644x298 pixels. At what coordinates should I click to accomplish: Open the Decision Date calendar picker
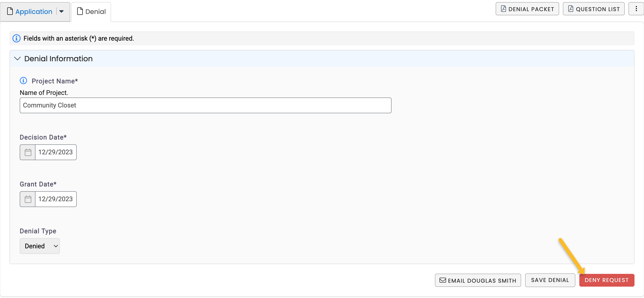(28, 152)
